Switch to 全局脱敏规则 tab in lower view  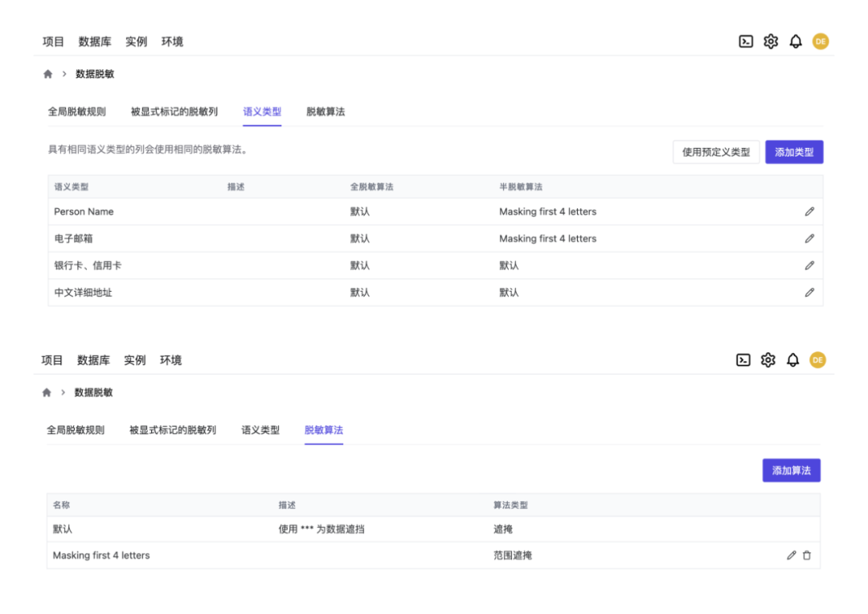click(76, 430)
